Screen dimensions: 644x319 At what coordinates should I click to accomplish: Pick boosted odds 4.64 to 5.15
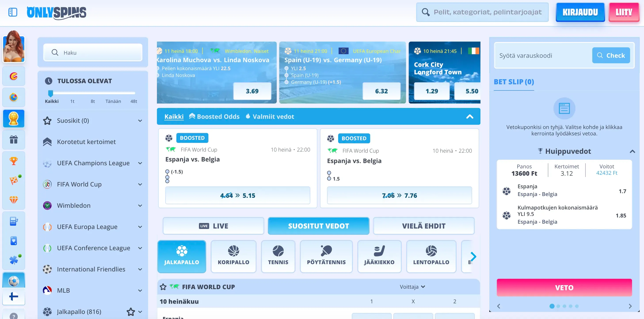point(238,195)
